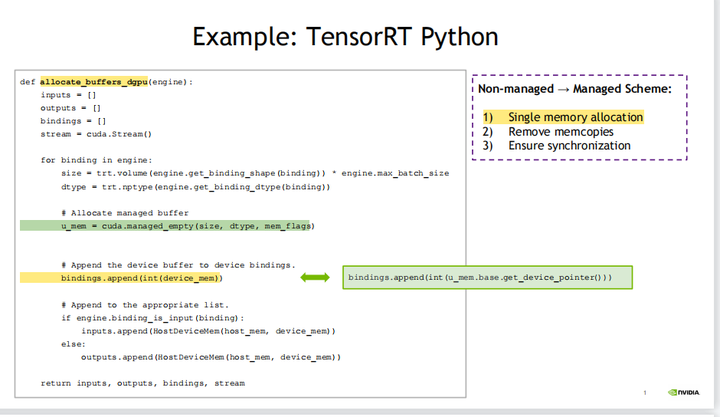Viewport: 720px width, 417px height.
Task: Click the return inputs, outputs, bindings, stream line
Action: pyautogui.click(x=143, y=383)
